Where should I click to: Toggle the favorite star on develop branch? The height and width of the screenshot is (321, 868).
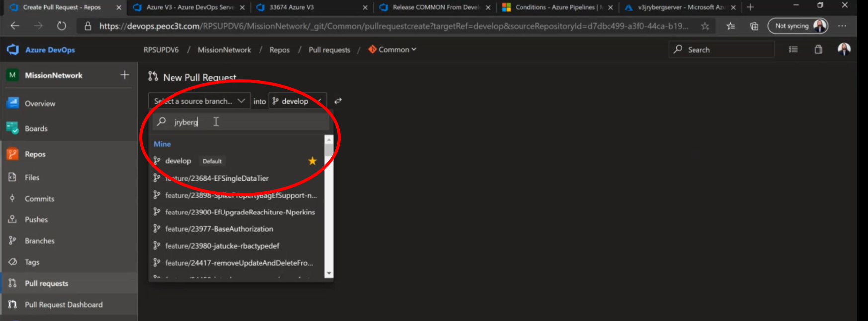312,161
